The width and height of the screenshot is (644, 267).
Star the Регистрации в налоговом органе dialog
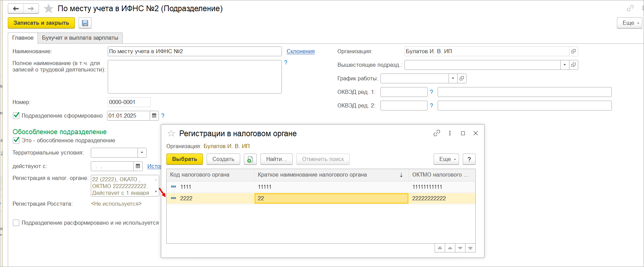click(171, 133)
